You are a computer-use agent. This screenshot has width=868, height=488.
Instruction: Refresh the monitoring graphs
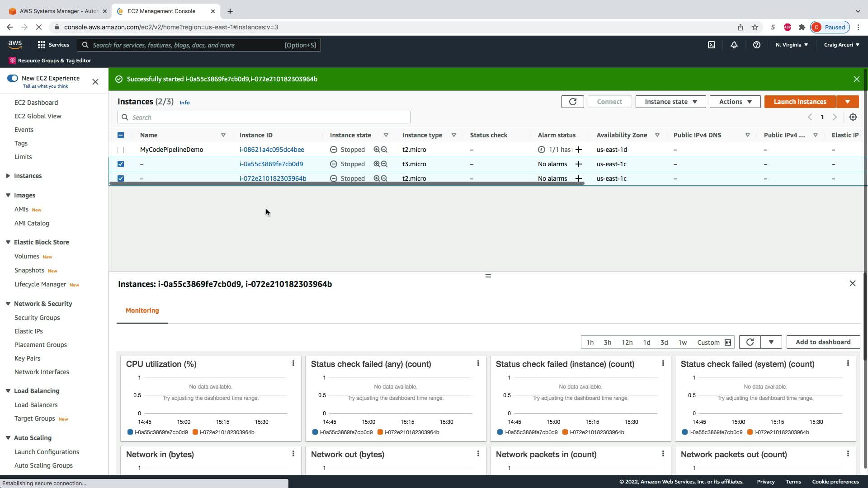click(x=750, y=342)
